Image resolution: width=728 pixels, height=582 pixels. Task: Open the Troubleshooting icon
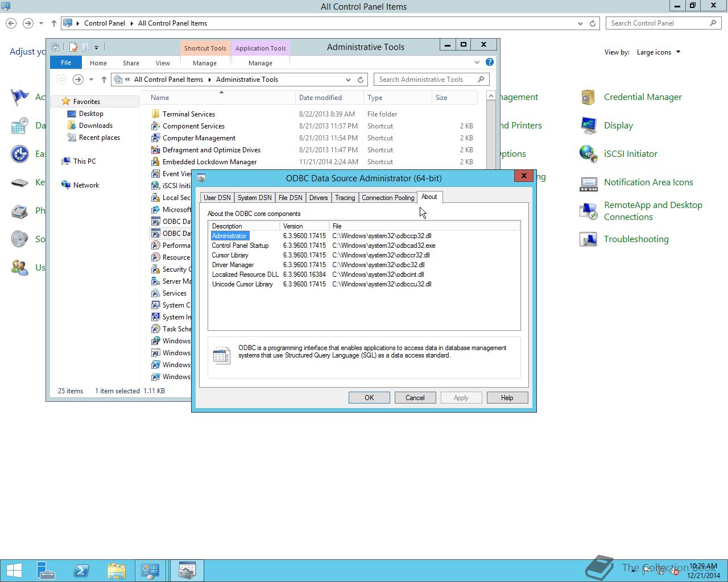[588, 239]
